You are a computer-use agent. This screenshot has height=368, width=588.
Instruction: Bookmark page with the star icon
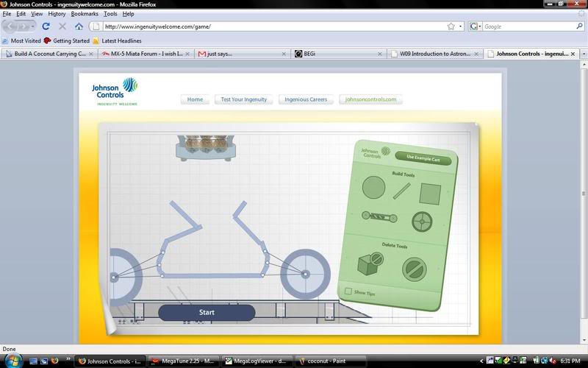[451, 26]
